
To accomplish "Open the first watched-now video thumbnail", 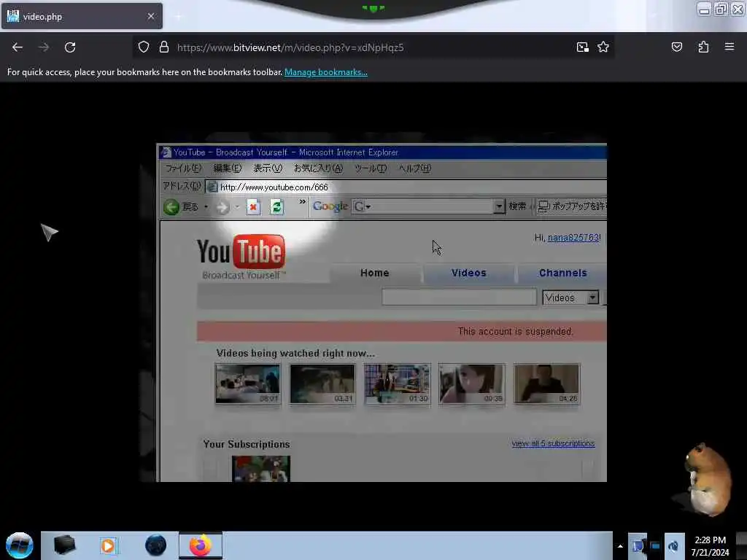I will 248,384.
